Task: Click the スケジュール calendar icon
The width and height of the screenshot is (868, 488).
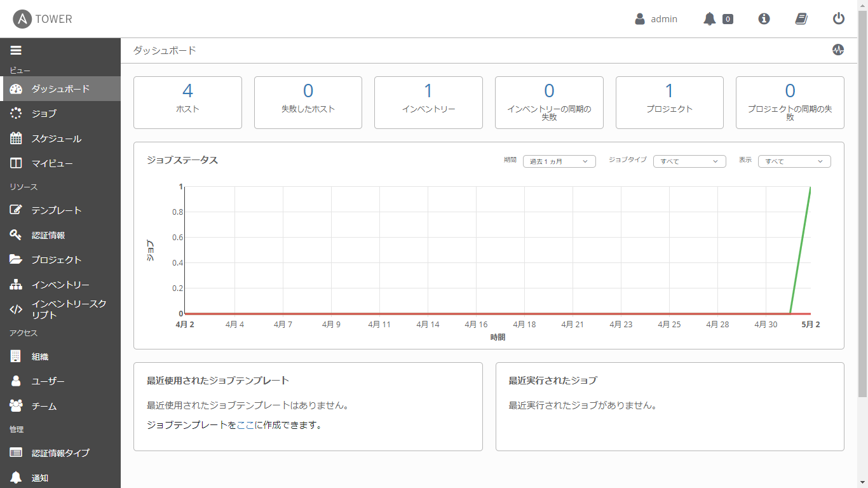Action: (16, 138)
